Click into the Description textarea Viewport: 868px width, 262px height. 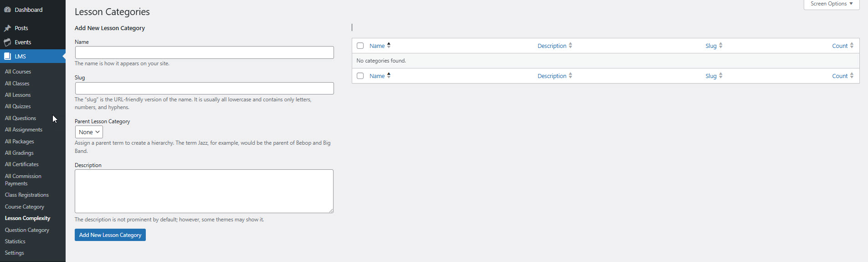point(204,191)
